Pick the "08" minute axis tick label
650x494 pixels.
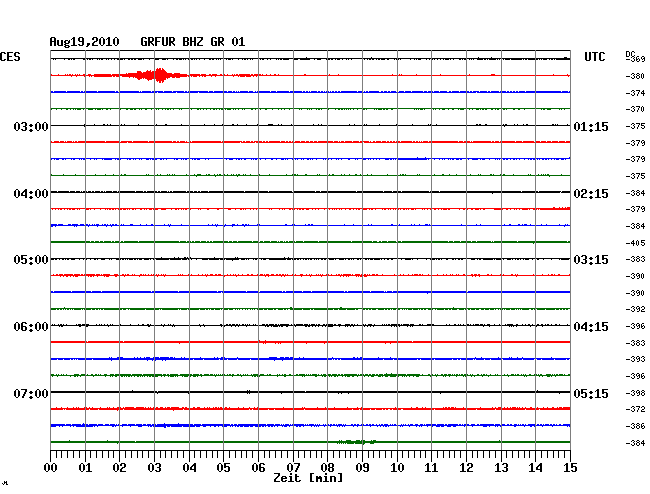tap(327, 468)
